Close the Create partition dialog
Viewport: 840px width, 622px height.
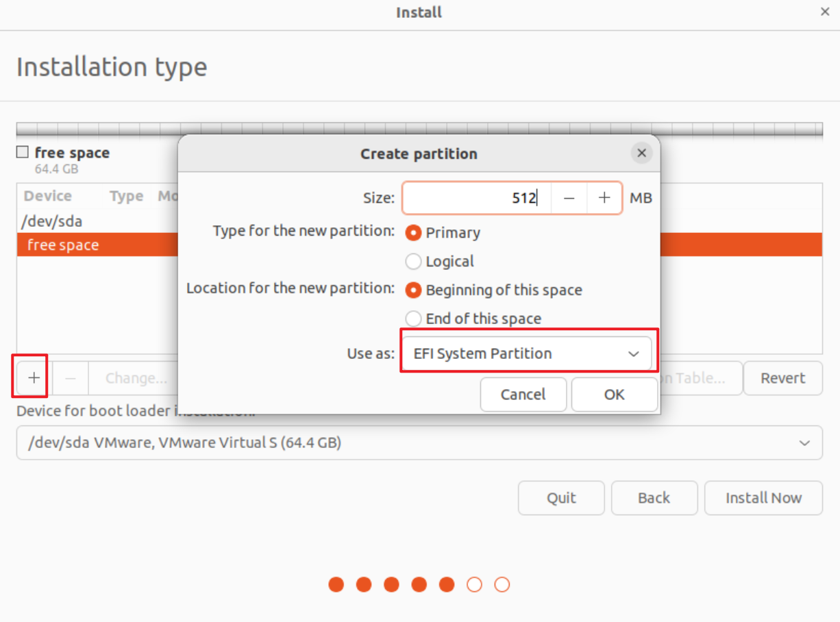[x=641, y=153]
